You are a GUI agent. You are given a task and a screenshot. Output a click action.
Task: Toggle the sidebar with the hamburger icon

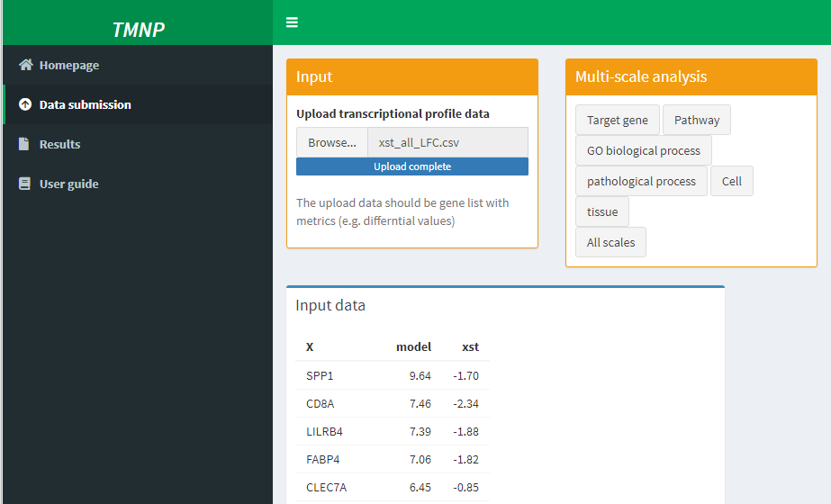(292, 22)
